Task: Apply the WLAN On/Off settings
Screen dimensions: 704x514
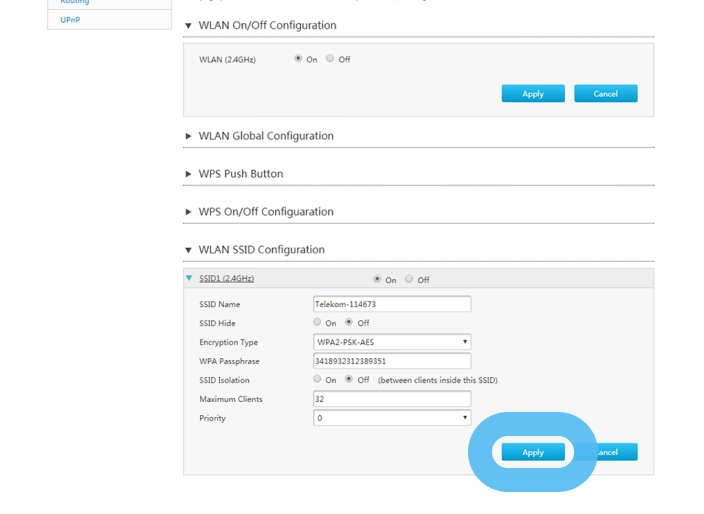Action: (x=533, y=94)
